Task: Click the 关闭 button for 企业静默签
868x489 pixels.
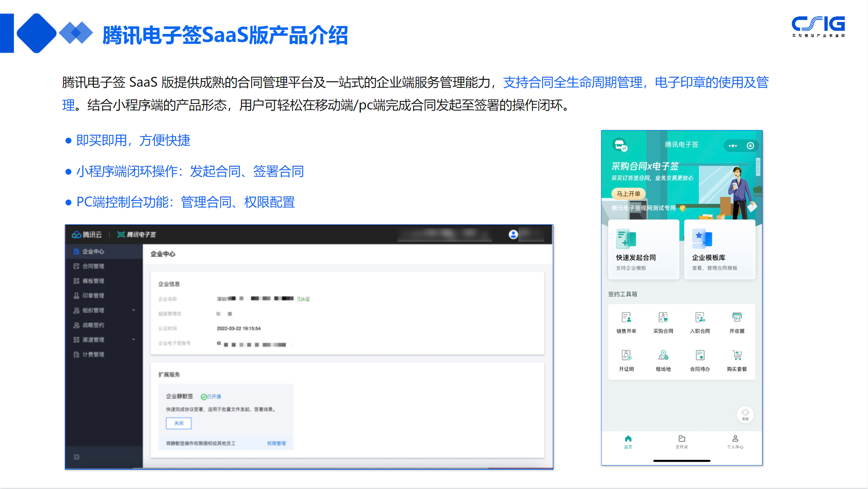Action: coord(179,423)
